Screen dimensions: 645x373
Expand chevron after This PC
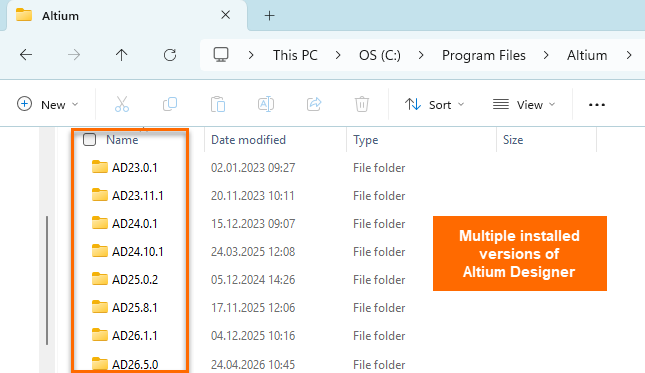pos(338,55)
